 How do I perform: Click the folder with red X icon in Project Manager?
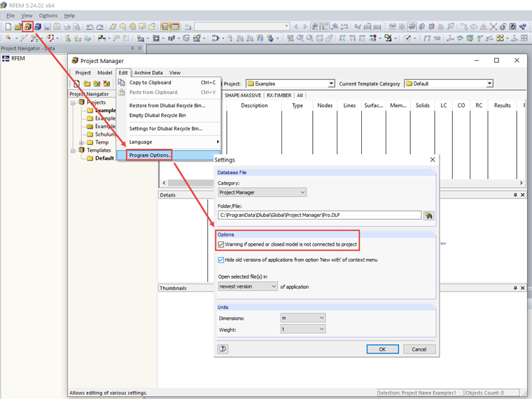click(x=106, y=83)
